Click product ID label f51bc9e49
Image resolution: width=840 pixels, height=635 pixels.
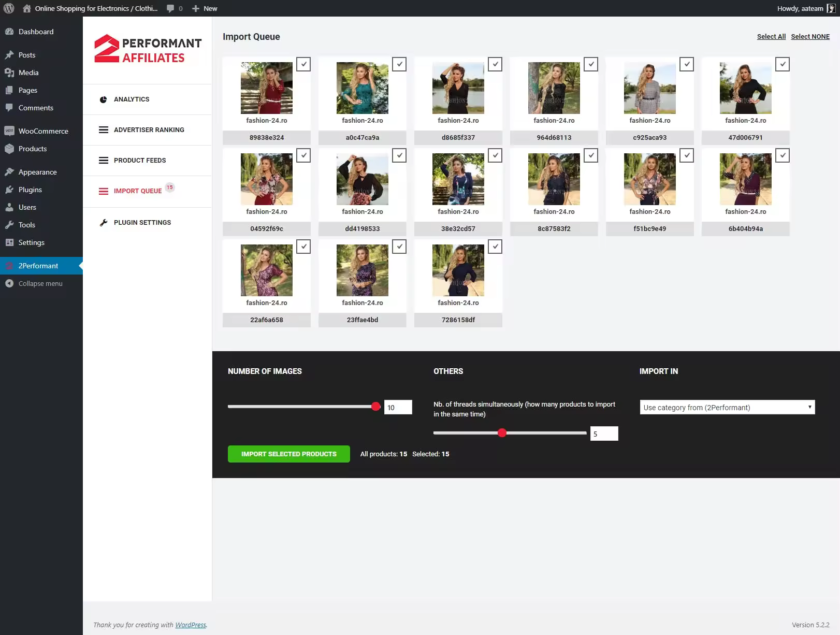pyautogui.click(x=650, y=228)
